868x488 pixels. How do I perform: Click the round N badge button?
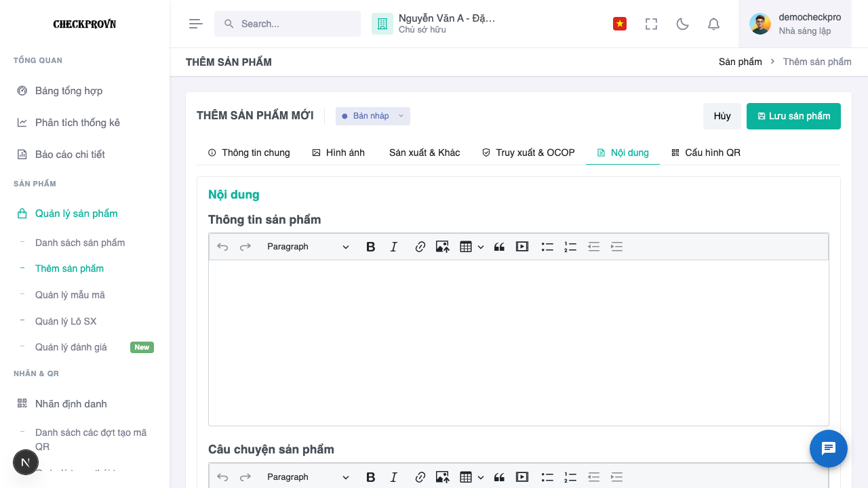point(26,462)
